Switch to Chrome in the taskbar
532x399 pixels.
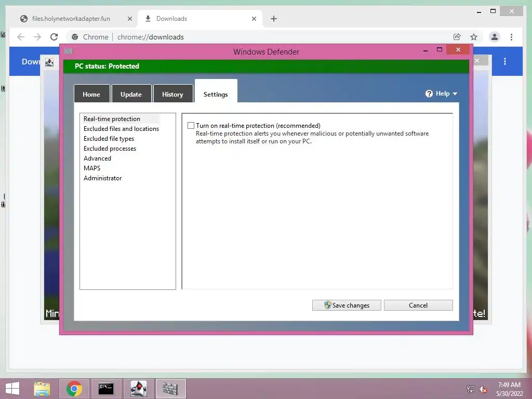coord(74,389)
